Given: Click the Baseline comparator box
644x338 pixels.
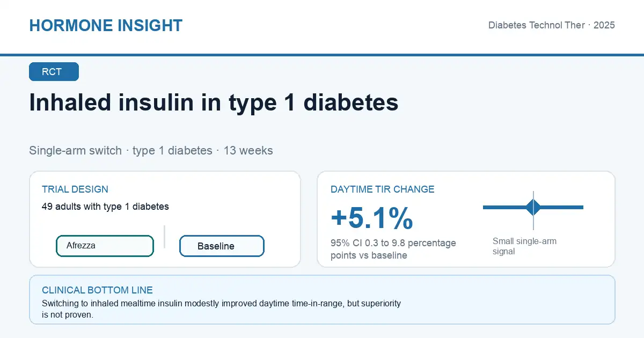Looking at the screenshot, I should pos(222,246).
